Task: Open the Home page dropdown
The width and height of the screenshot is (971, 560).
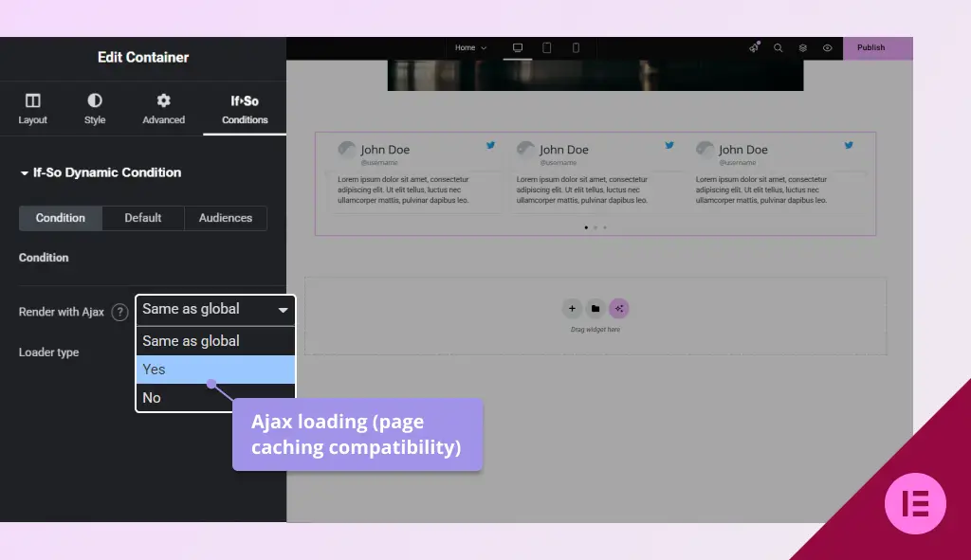Action: pos(470,47)
